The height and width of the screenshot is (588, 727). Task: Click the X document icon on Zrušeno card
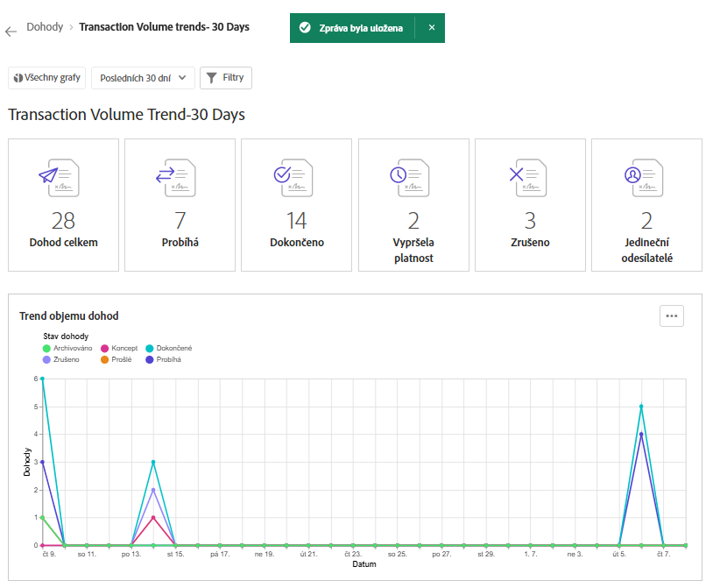(527, 178)
